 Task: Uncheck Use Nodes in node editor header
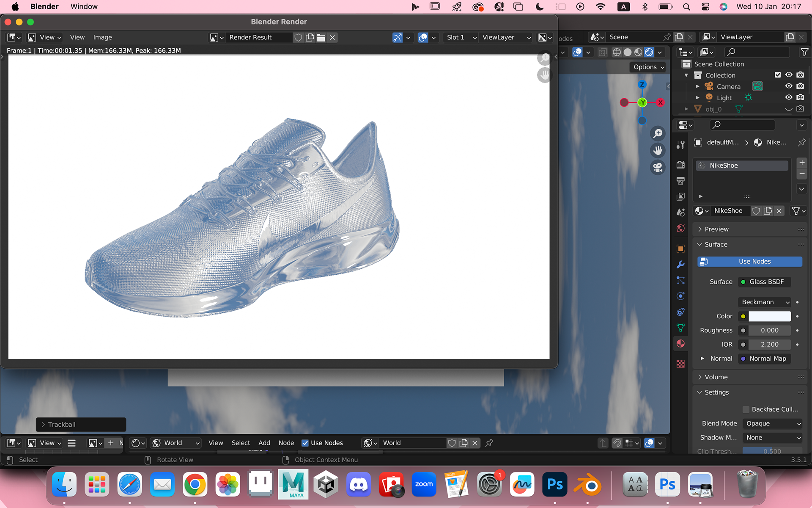305,443
